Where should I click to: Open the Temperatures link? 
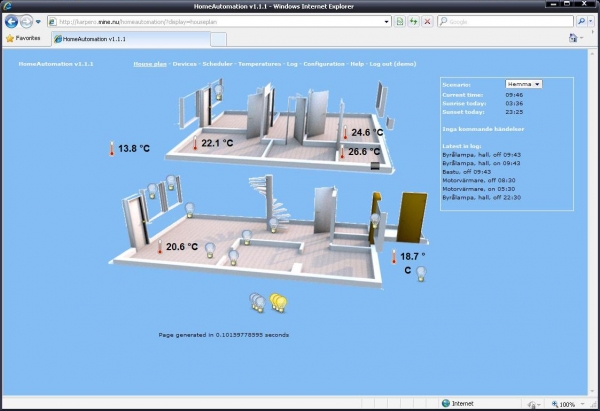coord(259,64)
